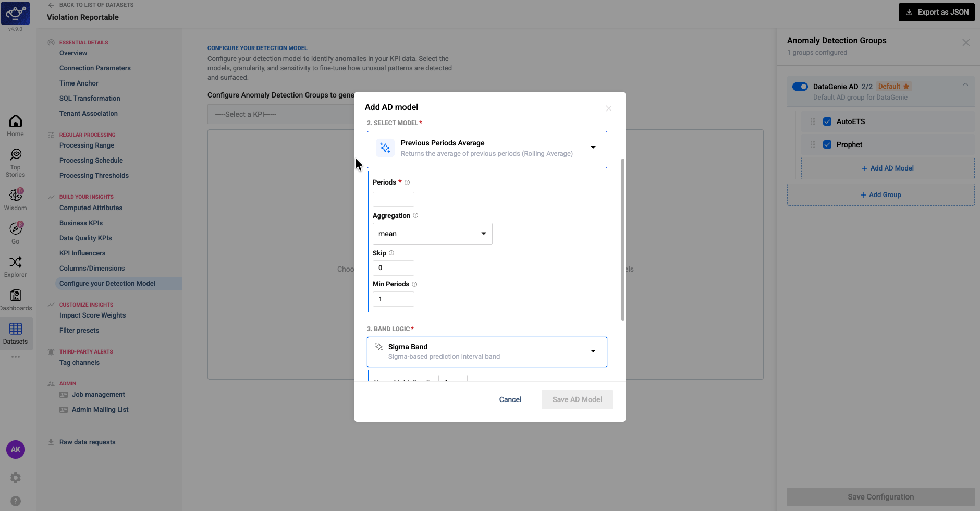Click the AK user avatar

click(16, 449)
